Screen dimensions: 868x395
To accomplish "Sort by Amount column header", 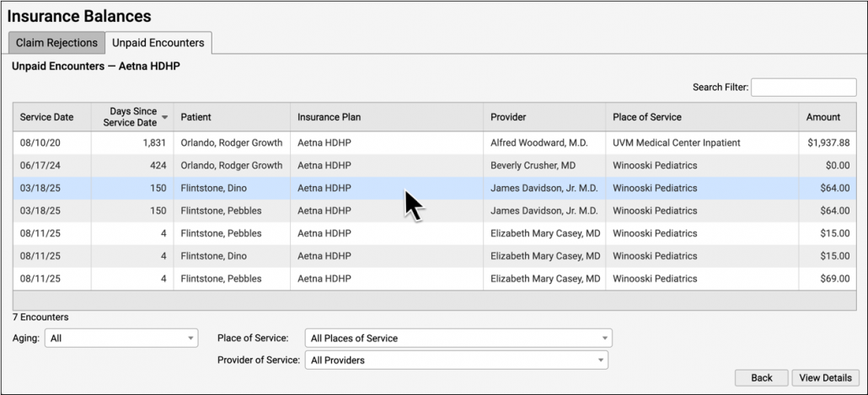I will tap(822, 117).
